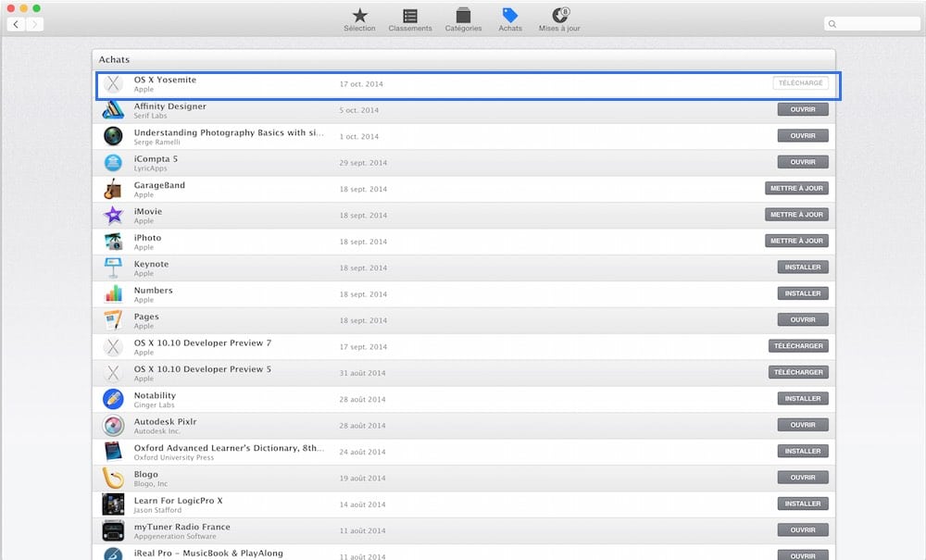Open Understanding Photography Basics via Ouvrir
The height and width of the screenshot is (560, 926).
coord(803,136)
